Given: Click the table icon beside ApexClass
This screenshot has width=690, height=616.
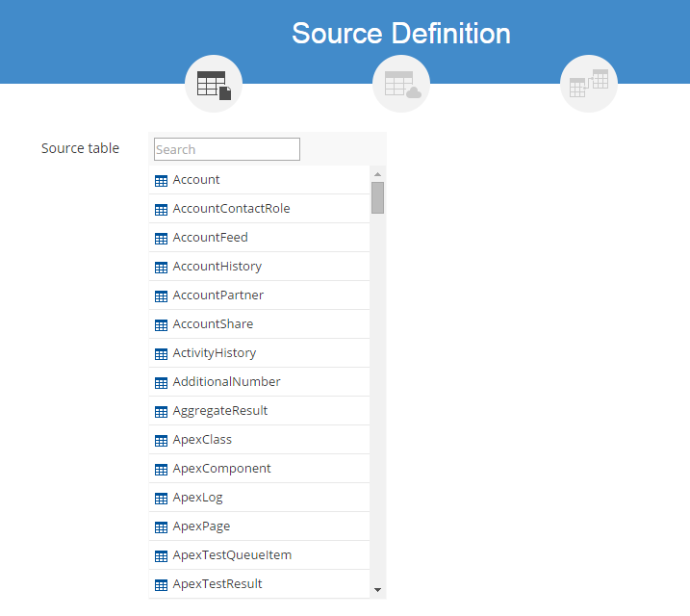Looking at the screenshot, I should point(161,441).
